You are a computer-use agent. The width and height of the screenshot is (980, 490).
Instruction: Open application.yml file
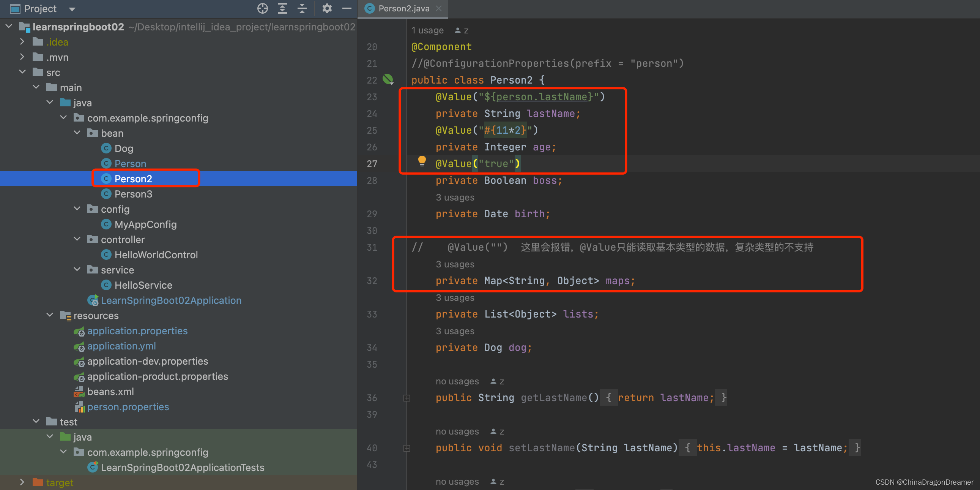point(121,346)
